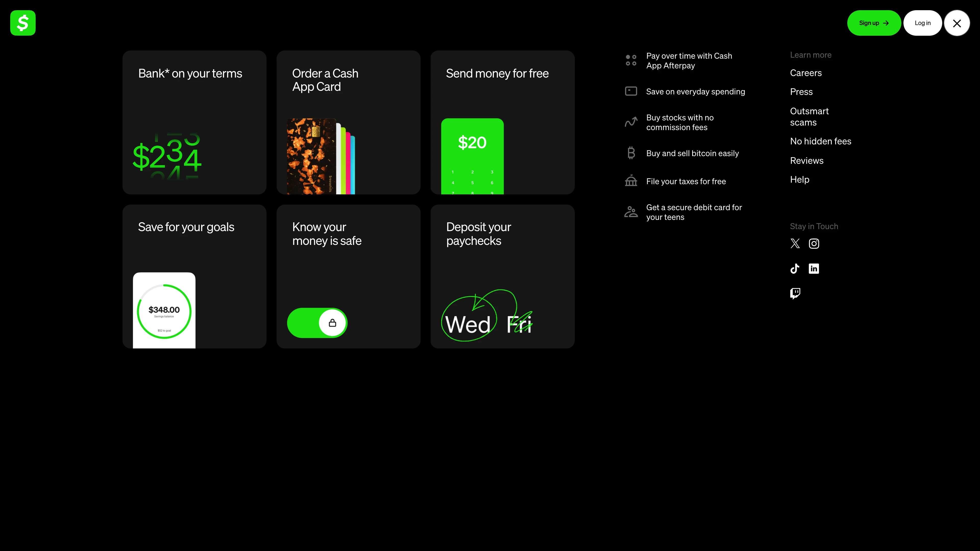Open Outsmart scams link
Image resolution: width=980 pixels, height=551 pixels.
[809, 117]
